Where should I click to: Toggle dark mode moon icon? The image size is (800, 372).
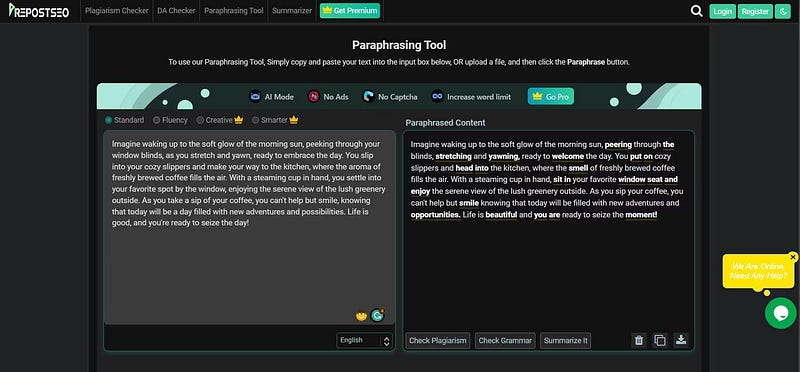[782, 11]
